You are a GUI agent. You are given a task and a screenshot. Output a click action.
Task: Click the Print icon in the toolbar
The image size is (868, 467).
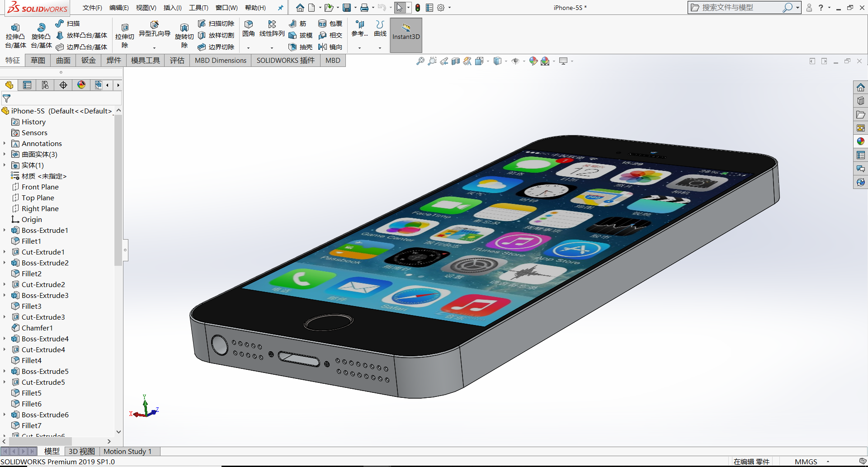(x=364, y=8)
